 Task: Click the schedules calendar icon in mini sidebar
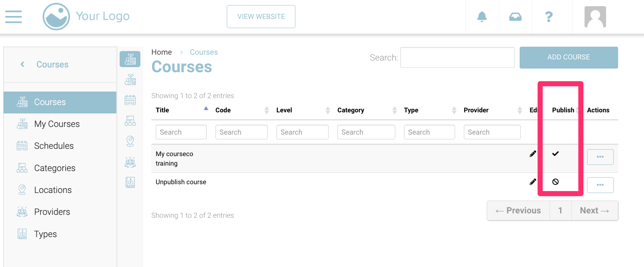coord(130,100)
